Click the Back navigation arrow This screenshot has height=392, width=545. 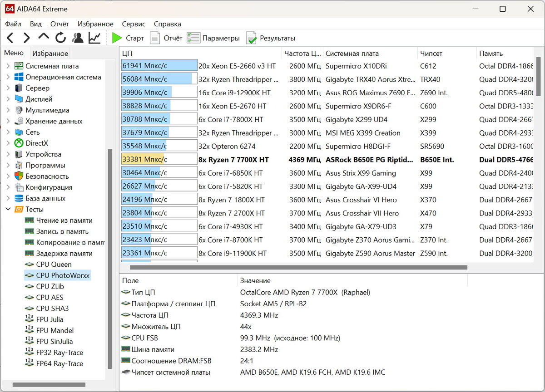tap(10, 38)
